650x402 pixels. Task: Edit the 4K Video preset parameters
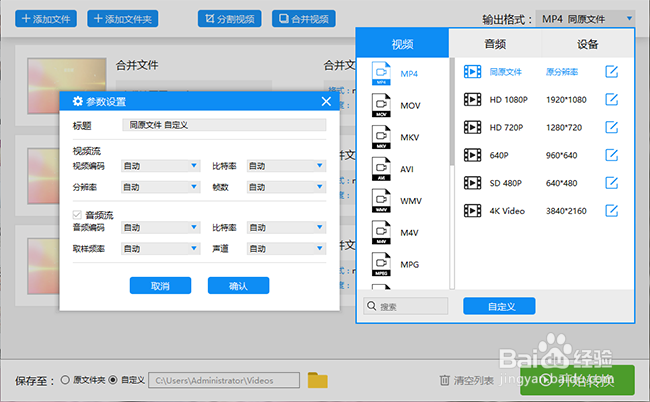click(x=611, y=211)
